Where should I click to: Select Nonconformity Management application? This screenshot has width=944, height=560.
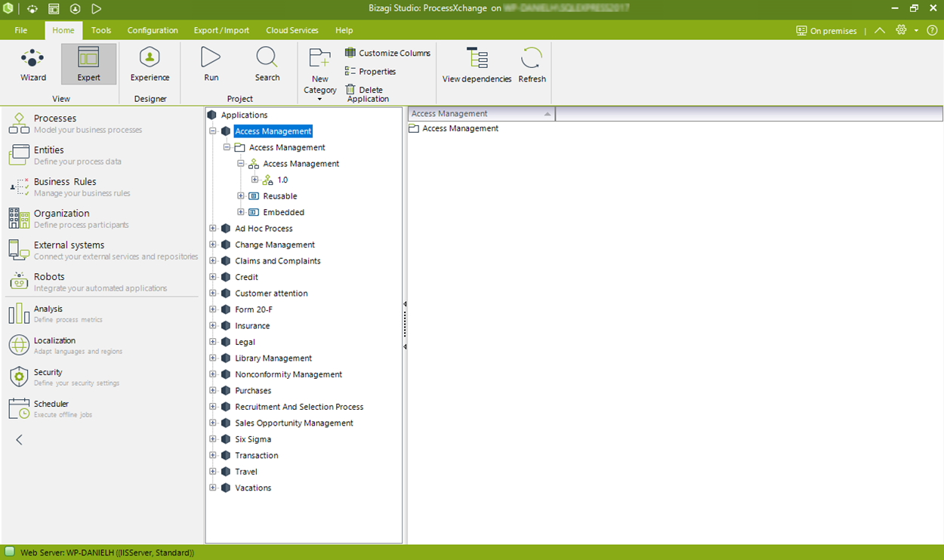[x=288, y=374]
